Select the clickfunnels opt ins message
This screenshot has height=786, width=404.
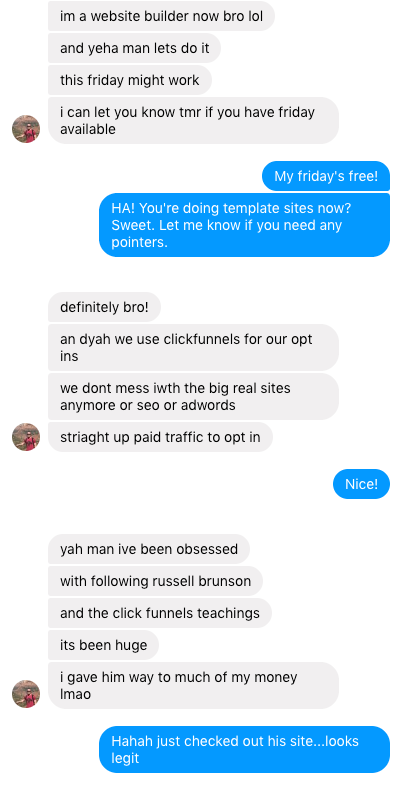click(193, 347)
